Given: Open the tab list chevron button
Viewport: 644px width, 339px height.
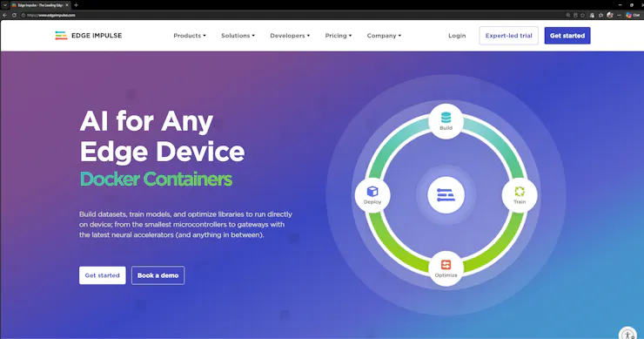Looking at the screenshot, I should (5, 5).
